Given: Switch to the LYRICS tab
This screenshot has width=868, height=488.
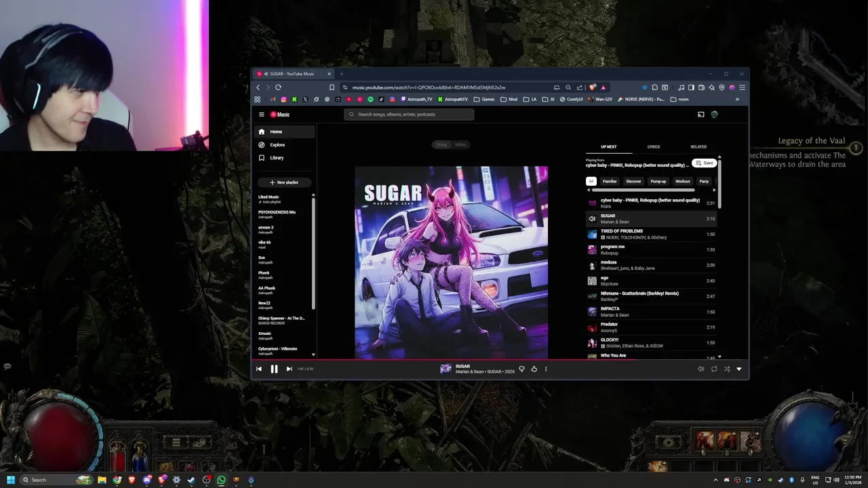Looking at the screenshot, I should [x=653, y=146].
